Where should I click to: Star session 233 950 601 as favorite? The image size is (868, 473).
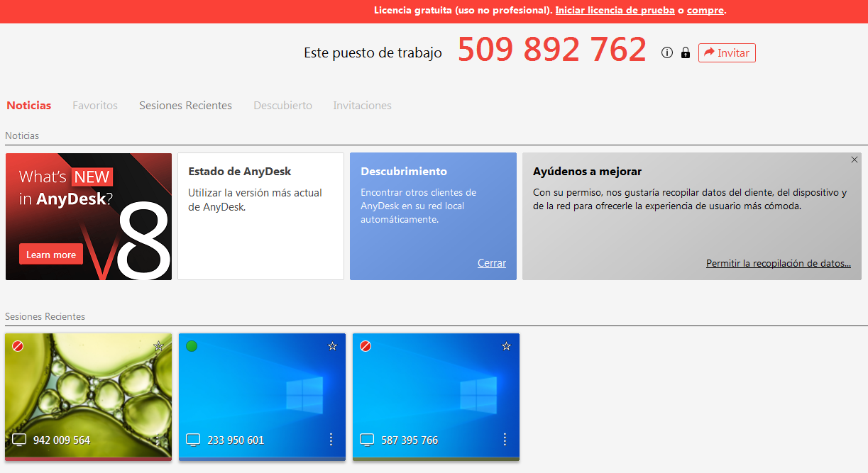332,346
